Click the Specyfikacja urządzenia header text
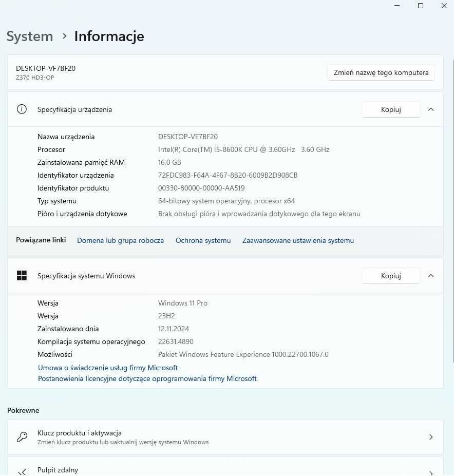 (74, 109)
